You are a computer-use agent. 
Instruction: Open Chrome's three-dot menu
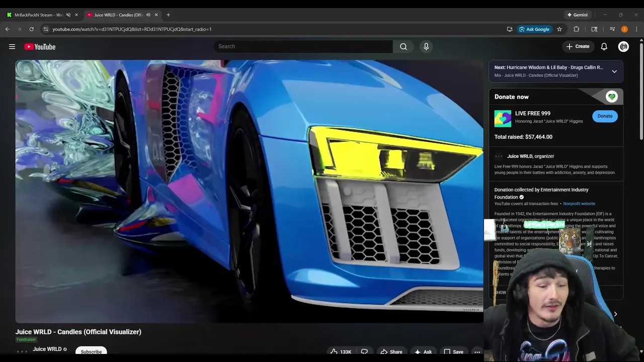point(636,29)
